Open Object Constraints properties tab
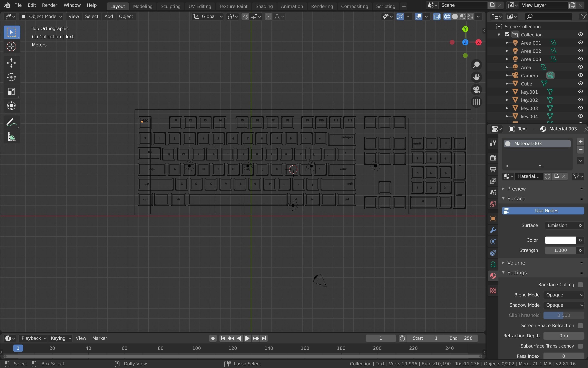 coord(493,253)
